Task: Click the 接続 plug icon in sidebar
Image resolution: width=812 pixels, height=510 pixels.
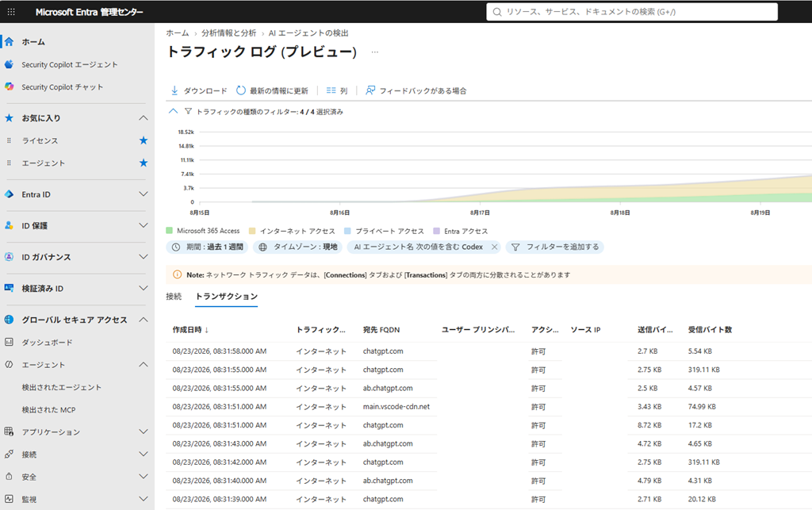Action: 9,454
